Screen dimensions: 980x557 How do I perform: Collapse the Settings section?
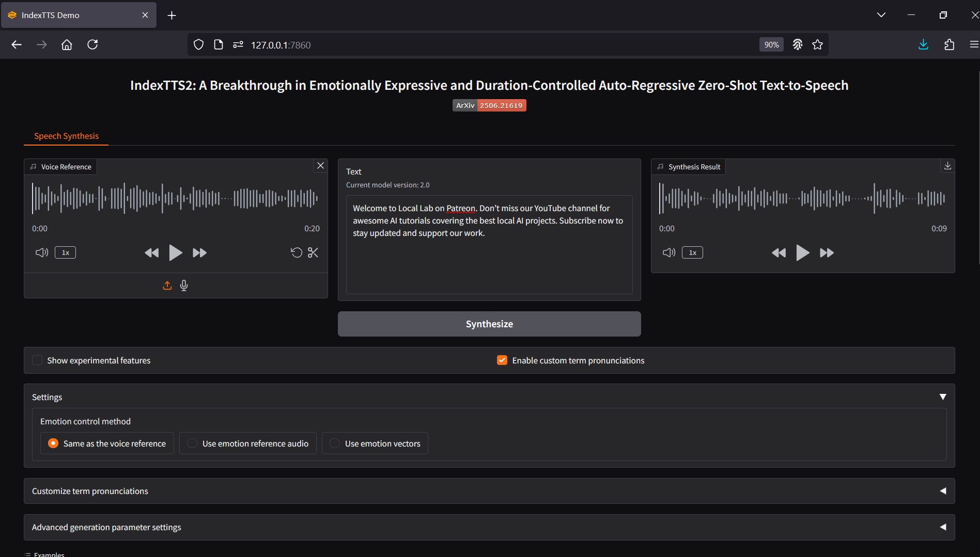(x=943, y=397)
